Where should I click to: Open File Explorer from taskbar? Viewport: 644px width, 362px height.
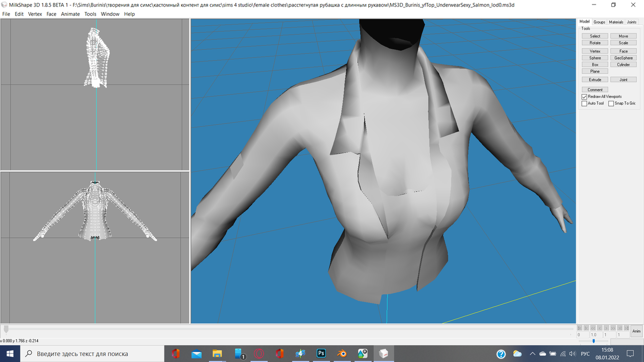click(217, 354)
